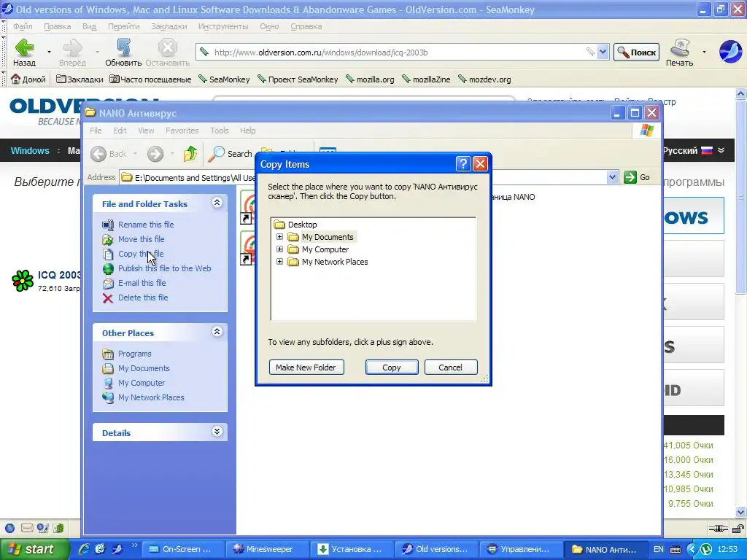Viewport: 747px width, 560px height.
Task: Click the Поиск search button
Action: 636,52
